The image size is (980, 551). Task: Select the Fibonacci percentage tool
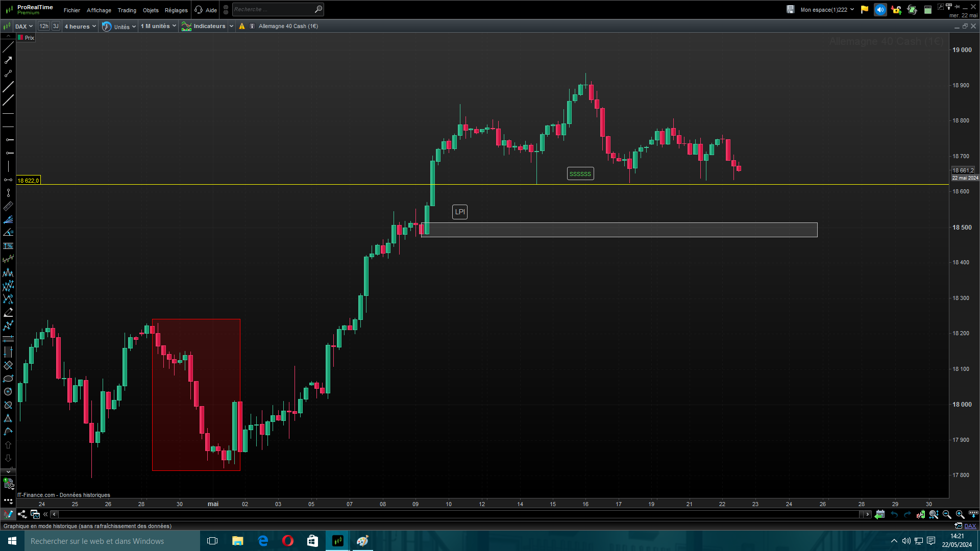point(8,246)
